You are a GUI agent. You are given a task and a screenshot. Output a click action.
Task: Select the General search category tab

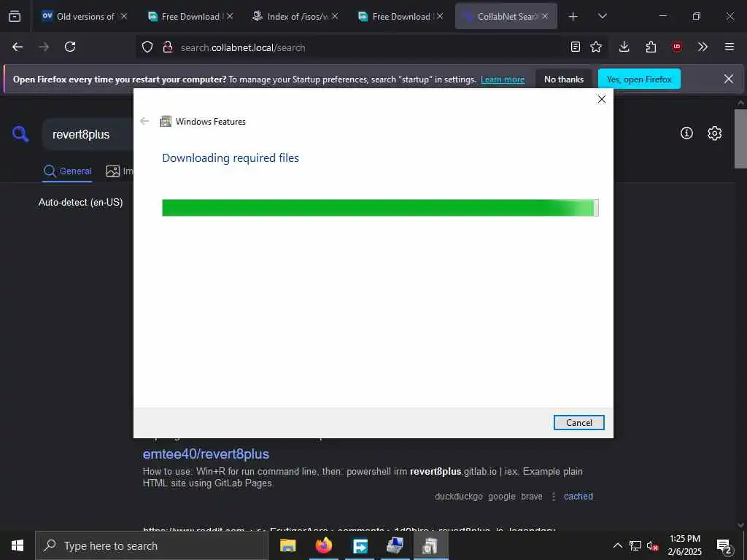click(x=67, y=171)
